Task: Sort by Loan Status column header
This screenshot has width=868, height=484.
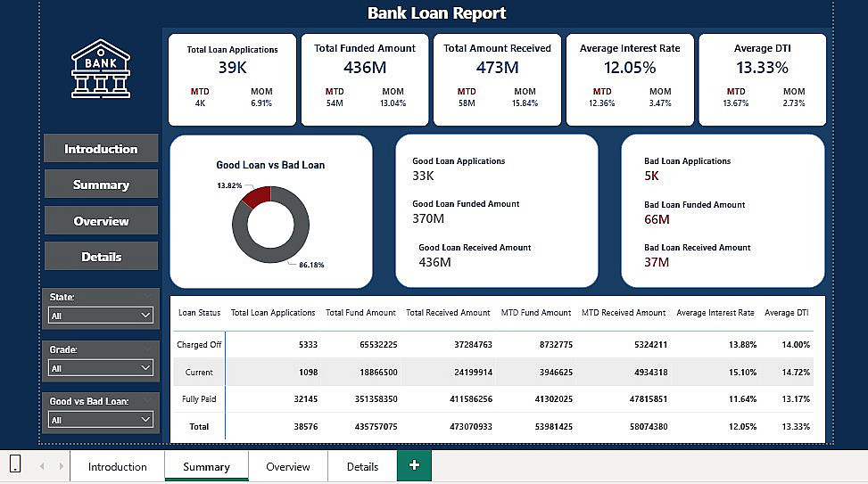Action: (x=199, y=313)
